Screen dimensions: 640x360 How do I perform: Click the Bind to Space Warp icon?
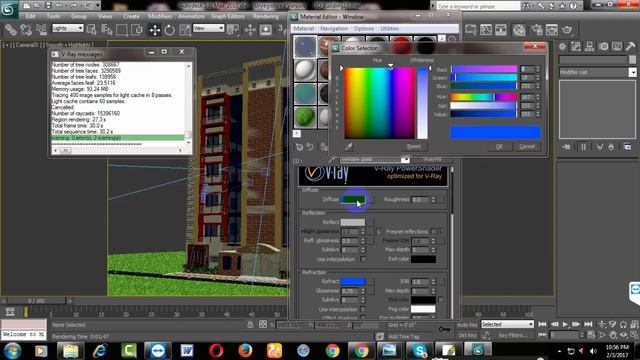point(41,30)
